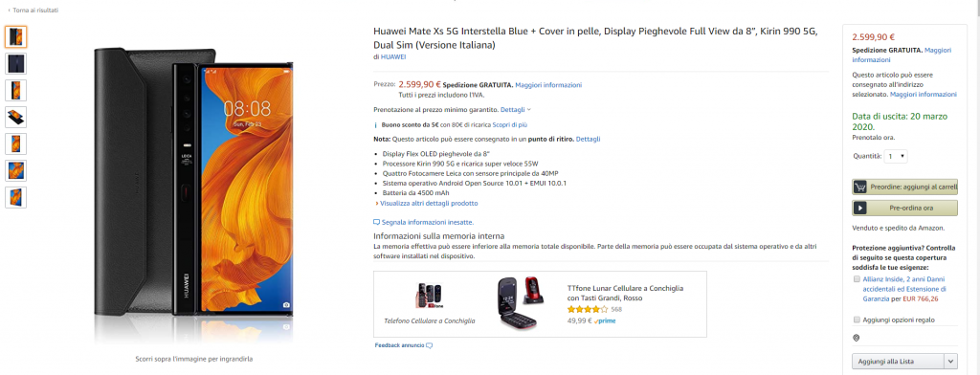The width and height of the screenshot is (980, 375).
Task: Open the TTfone Lunar Cellulare ad title
Action: pyautogui.click(x=625, y=293)
